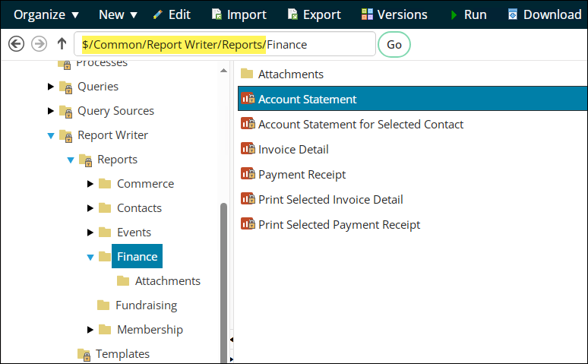Expand the Query Sources tree node
Viewport: 588px width, 364px height.
pyautogui.click(x=51, y=111)
